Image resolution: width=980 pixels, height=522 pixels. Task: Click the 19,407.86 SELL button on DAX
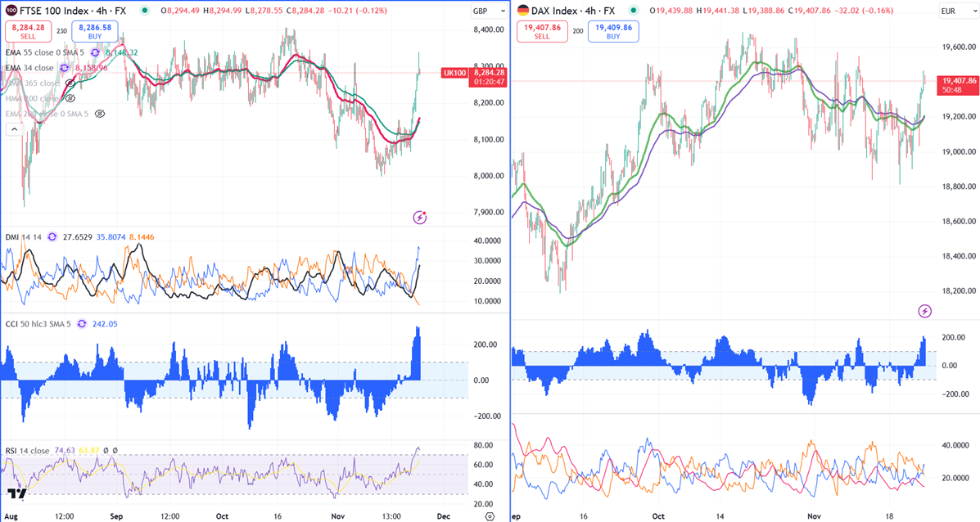click(542, 32)
